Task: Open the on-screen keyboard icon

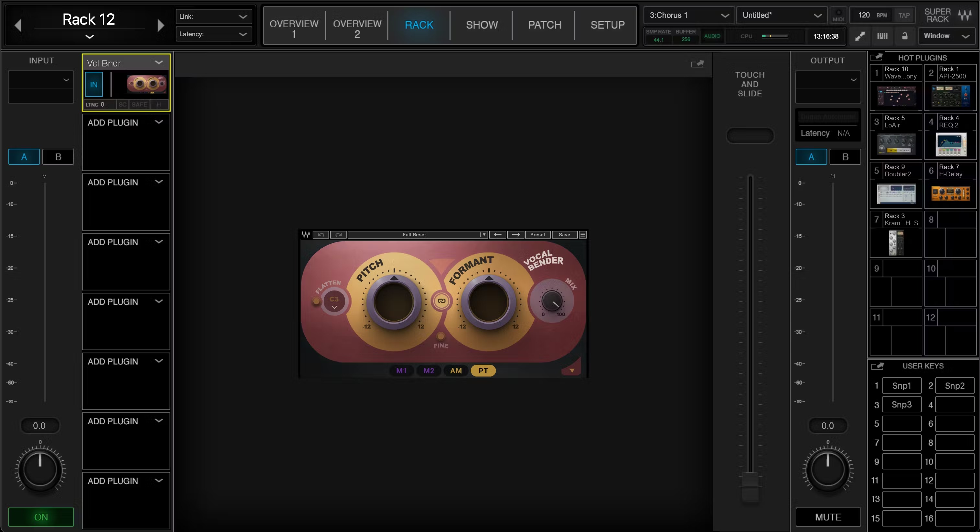Action: point(882,36)
